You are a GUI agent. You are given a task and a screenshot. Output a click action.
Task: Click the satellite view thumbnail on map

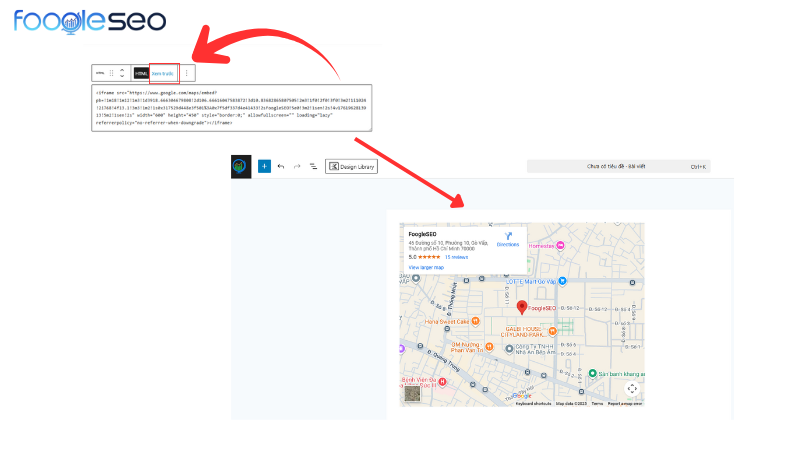(412, 393)
